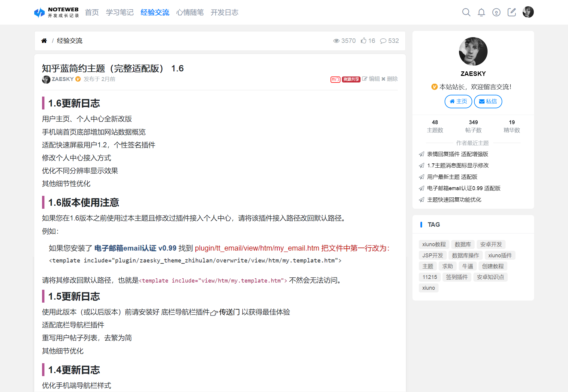Click the paper-plane icon beside 表情回复插件
This screenshot has width=568, height=392.
(421, 154)
